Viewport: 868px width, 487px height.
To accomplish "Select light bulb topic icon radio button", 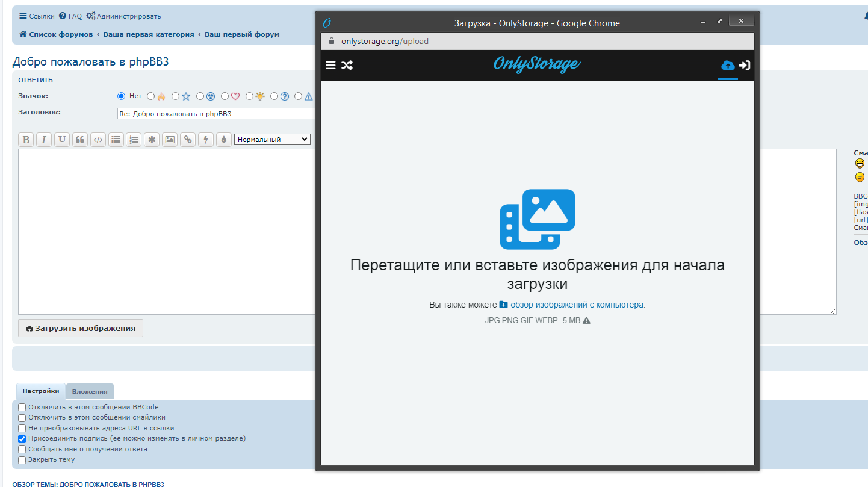I will [250, 96].
